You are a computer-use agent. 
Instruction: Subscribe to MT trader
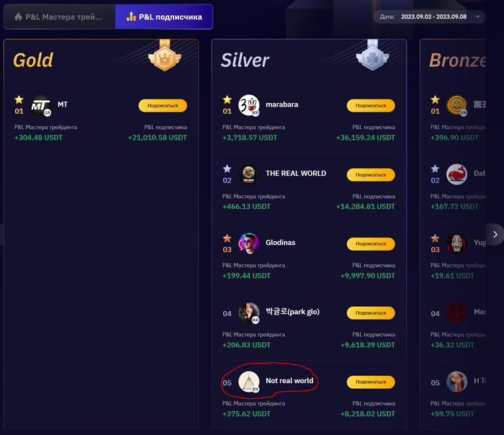(163, 105)
